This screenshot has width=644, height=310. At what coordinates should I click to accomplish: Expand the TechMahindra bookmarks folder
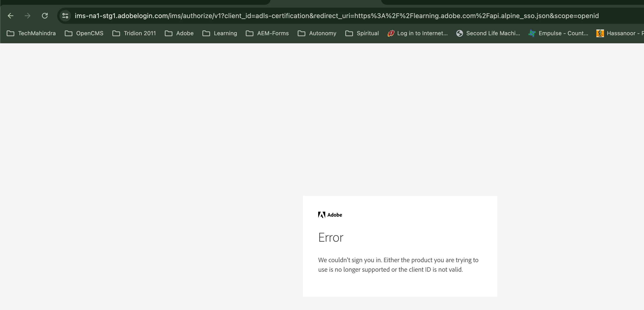tap(31, 33)
